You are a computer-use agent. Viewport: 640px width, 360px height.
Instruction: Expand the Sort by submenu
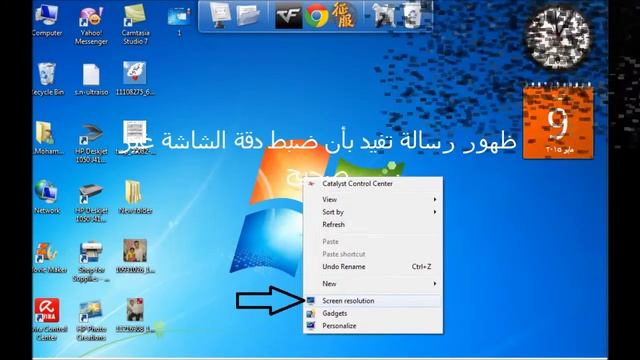point(373,212)
